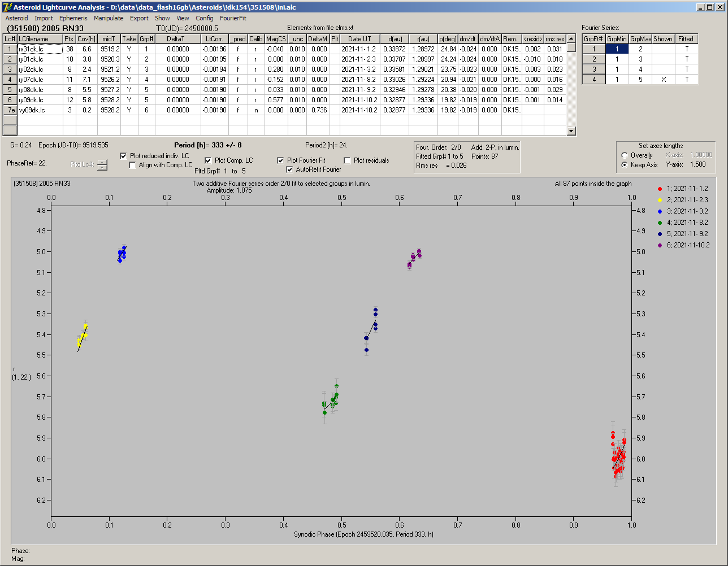Click DeltaM value 0.736 in row 7e

[318, 110]
